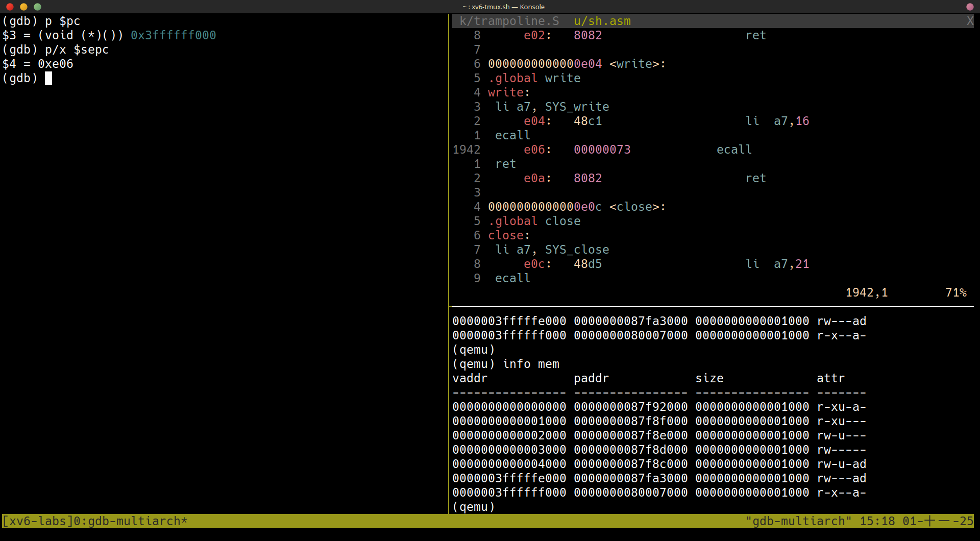Viewport: 980px width, 541px height.
Task: Place cursor on the e06 ecall line
Action: click(x=602, y=150)
